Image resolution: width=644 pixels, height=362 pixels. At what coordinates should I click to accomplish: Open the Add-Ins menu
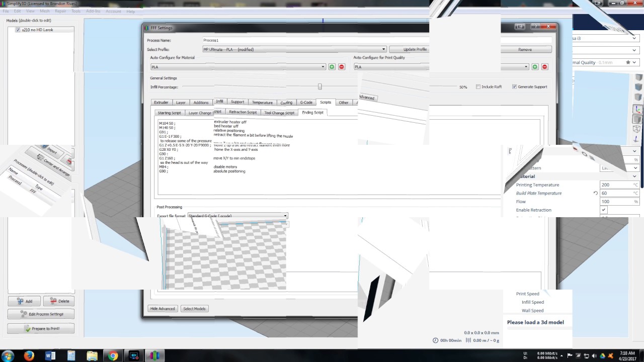(x=93, y=11)
